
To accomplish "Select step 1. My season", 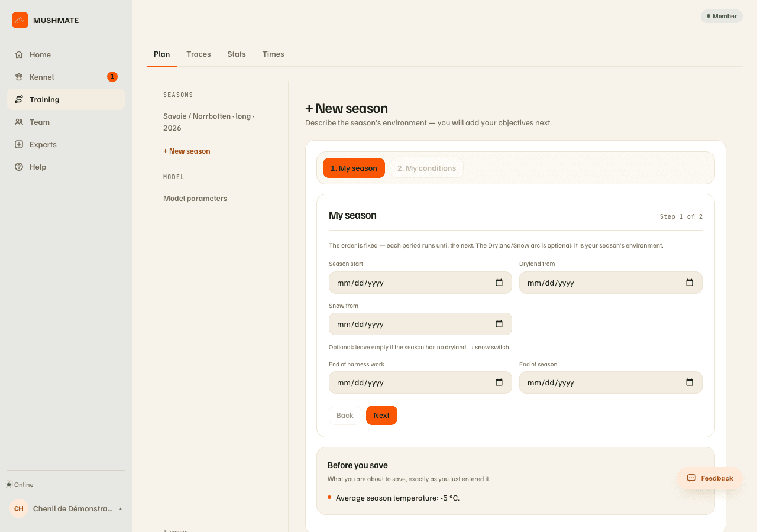I will 354,168.
